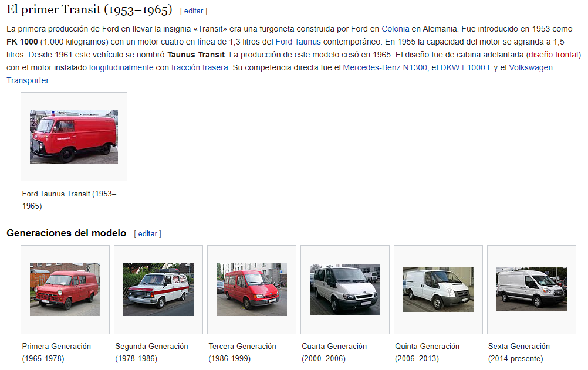Open the Ford Taunus link
This screenshot has height=370, width=588.
298,42
